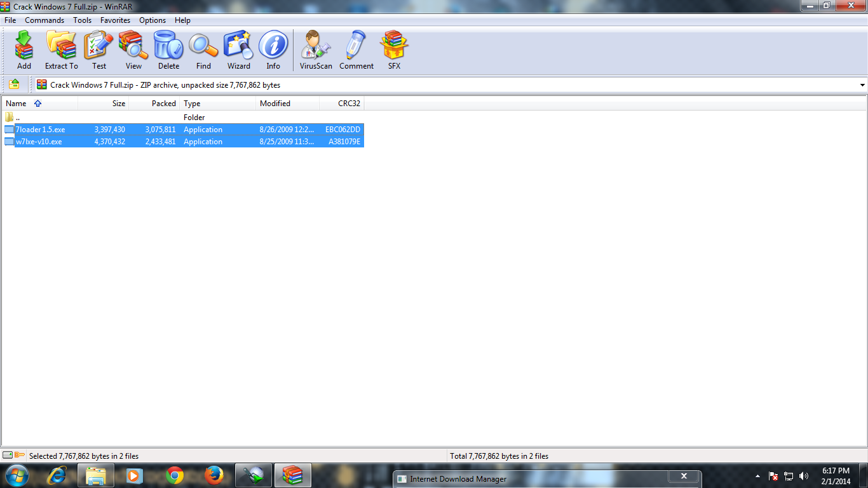Launch the Wizard tool
868x488 pixels.
(x=239, y=50)
